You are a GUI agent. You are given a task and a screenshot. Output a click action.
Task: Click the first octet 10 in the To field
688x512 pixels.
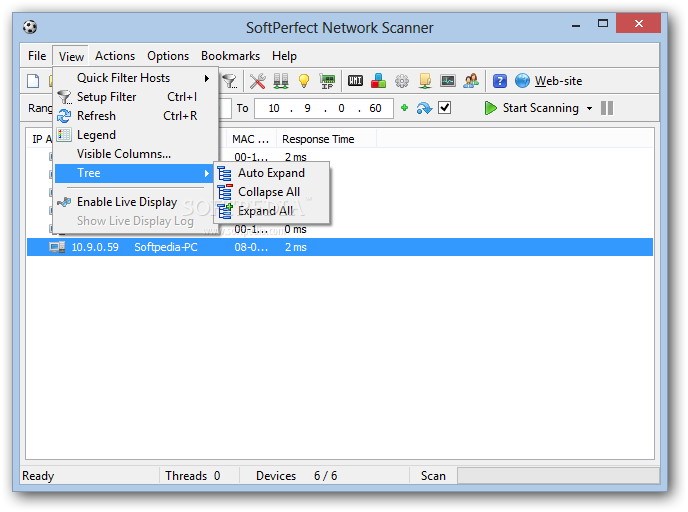coord(274,108)
